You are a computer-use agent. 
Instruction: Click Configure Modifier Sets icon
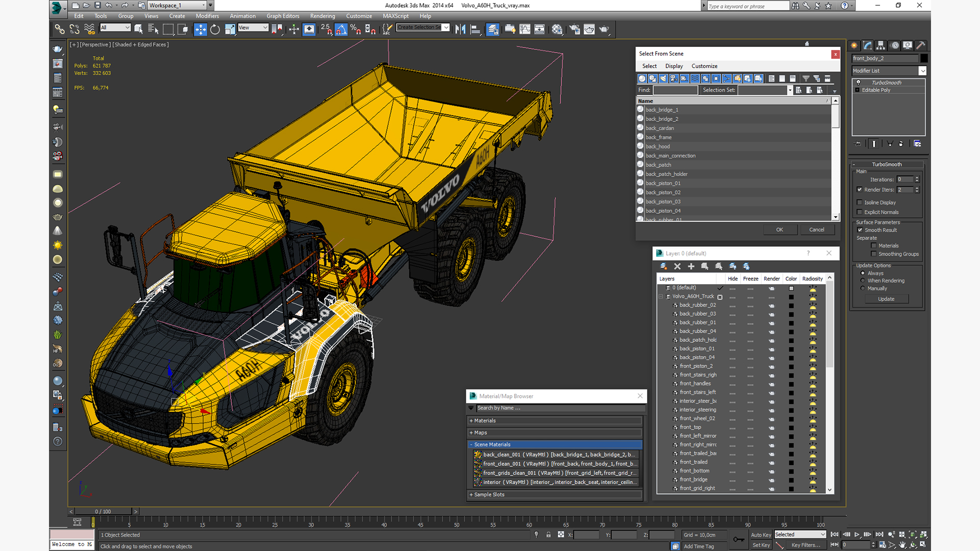(917, 144)
